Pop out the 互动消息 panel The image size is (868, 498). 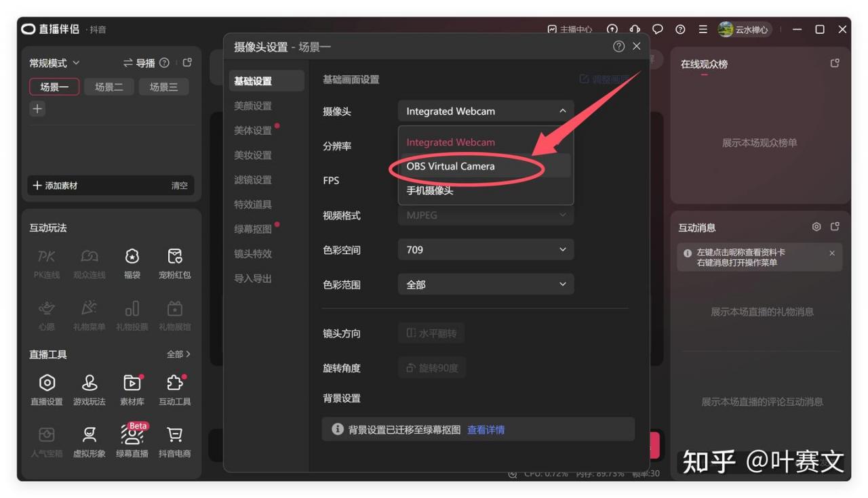point(835,226)
